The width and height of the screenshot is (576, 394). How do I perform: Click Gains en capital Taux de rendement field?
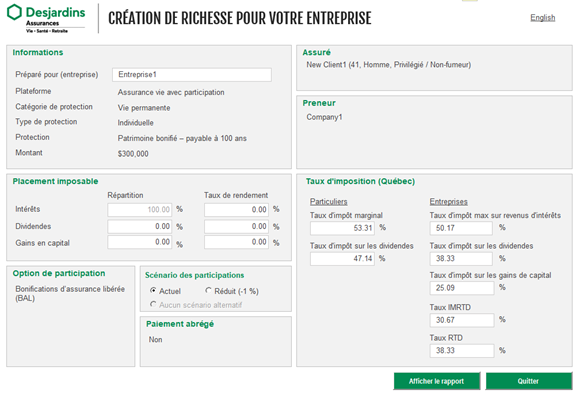(x=236, y=242)
